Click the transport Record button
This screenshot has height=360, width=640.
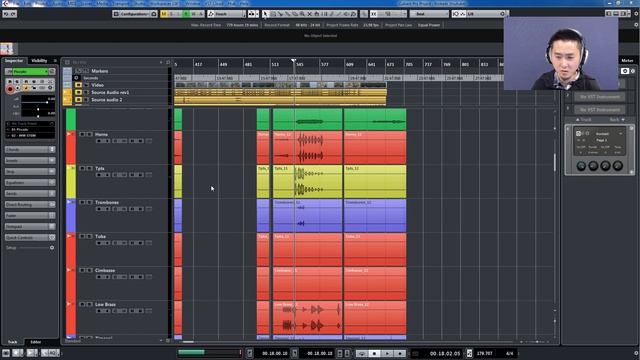(400, 353)
